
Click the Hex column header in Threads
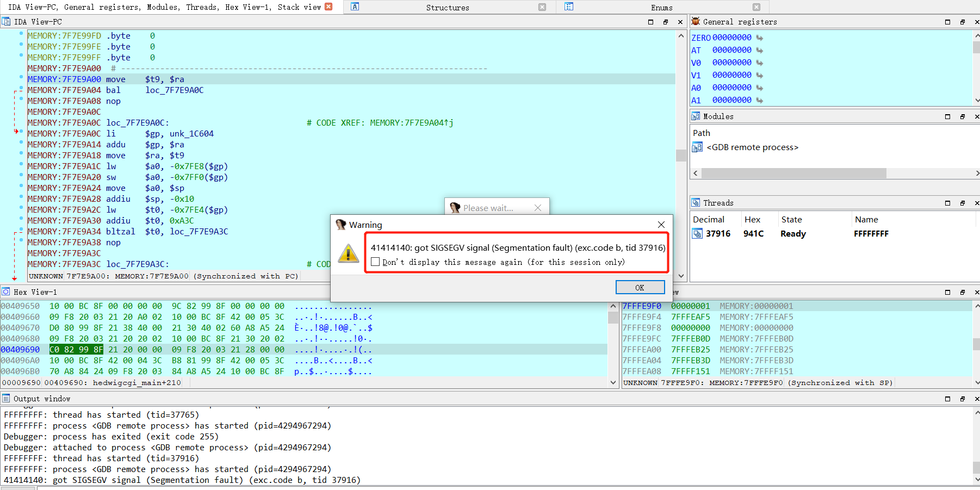(x=752, y=220)
